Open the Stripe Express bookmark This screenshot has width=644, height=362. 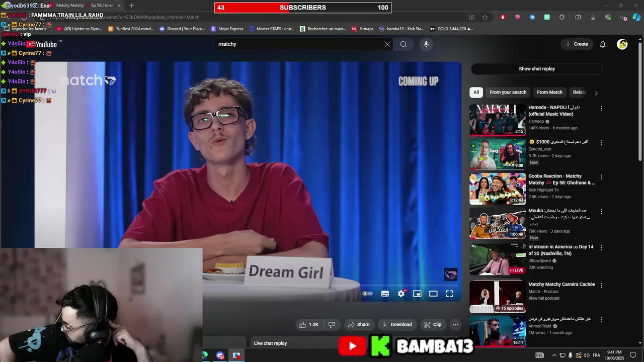(227, 29)
